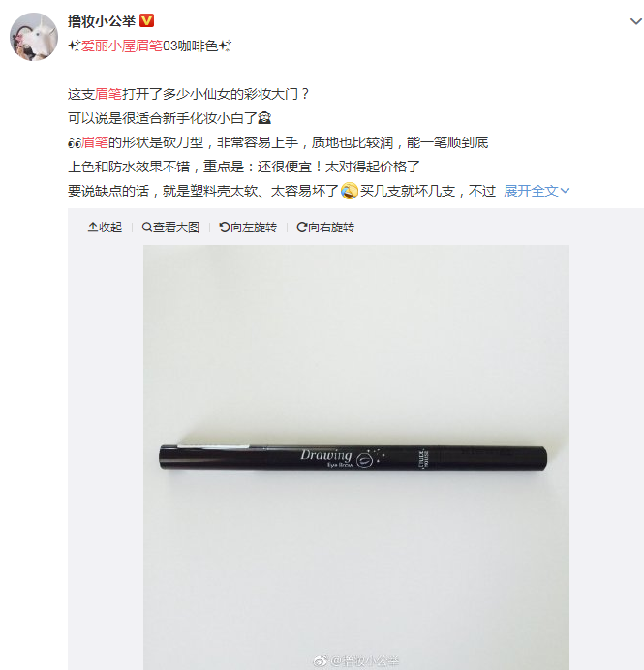The height and width of the screenshot is (670, 644).
Task: Rotate image right with 向右旋转
Action: (325, 228)
